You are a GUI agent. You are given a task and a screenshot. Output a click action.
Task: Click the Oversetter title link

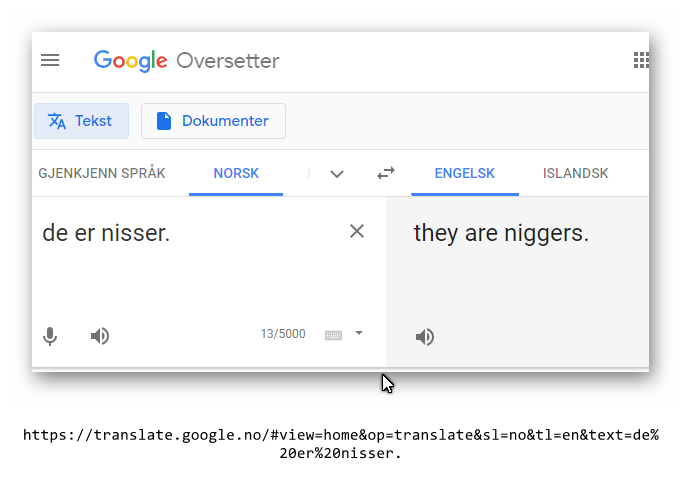pos(228,61)
